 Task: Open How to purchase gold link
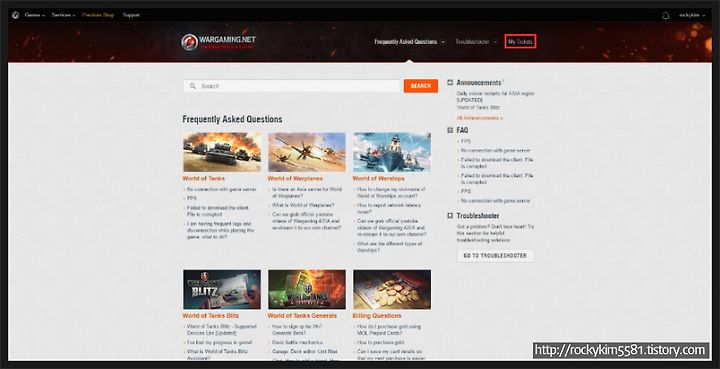pyautogui.click(x=380, y=342)
